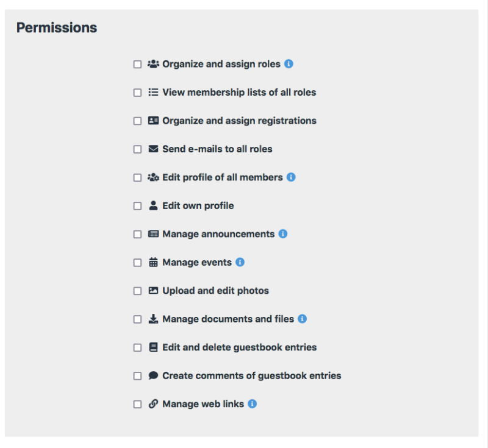Check the Send e-mails to all roles box
The height and width of the screenshot is (448, 488).
coord(138,149)
